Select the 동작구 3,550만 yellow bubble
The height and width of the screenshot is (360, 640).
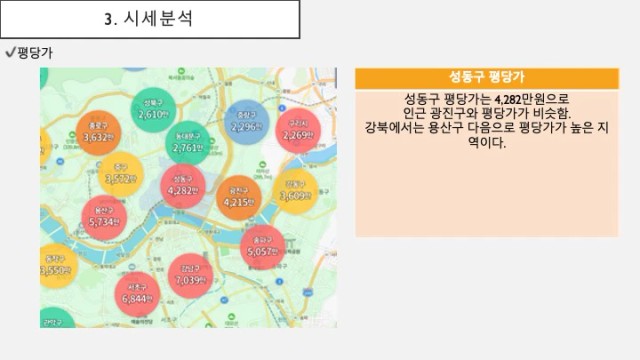(x=57, y=266)
